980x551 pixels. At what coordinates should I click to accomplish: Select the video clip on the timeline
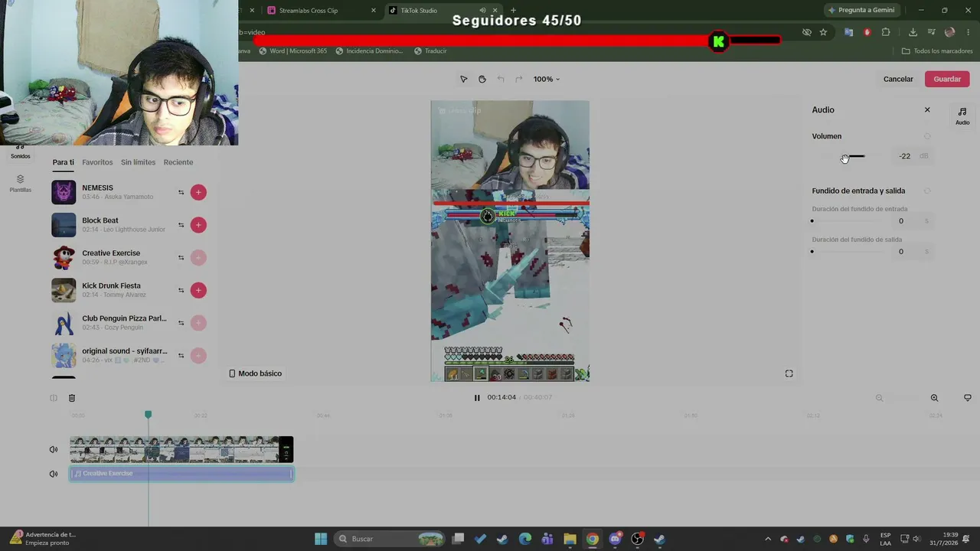click(x=181, y=449)
